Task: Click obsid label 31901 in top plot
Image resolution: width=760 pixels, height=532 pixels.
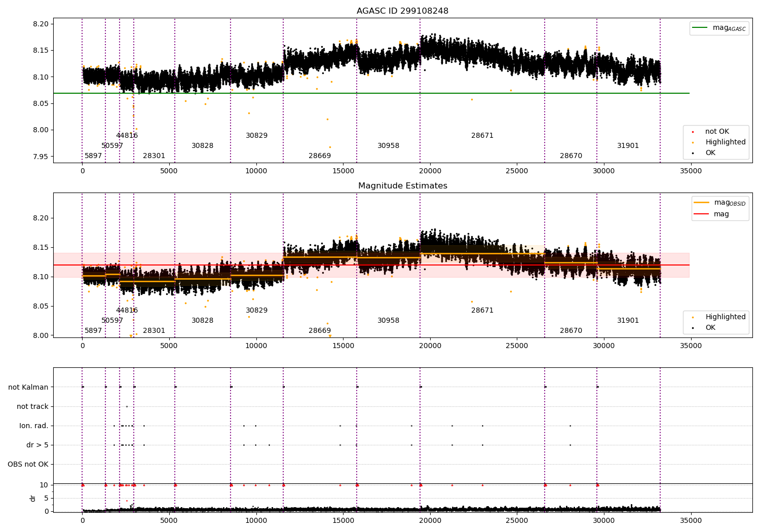Action: coord(628,146)
